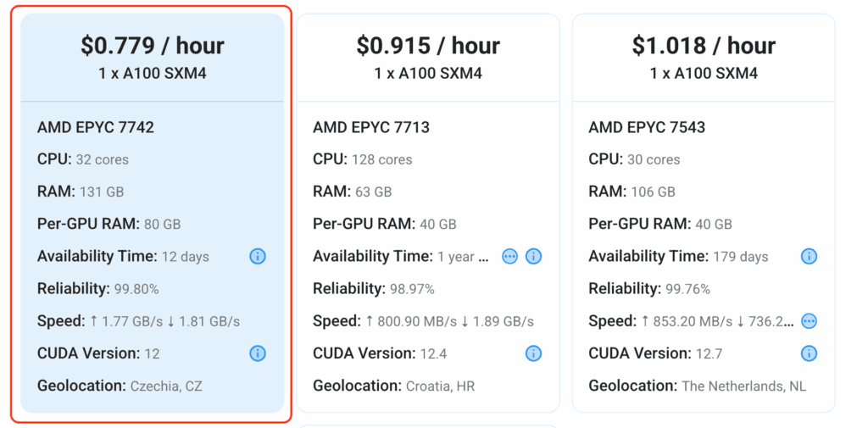Click the AMD EPYC 7742 title
This screenshot has width=868, height=428.
click(x=96, y=128)
